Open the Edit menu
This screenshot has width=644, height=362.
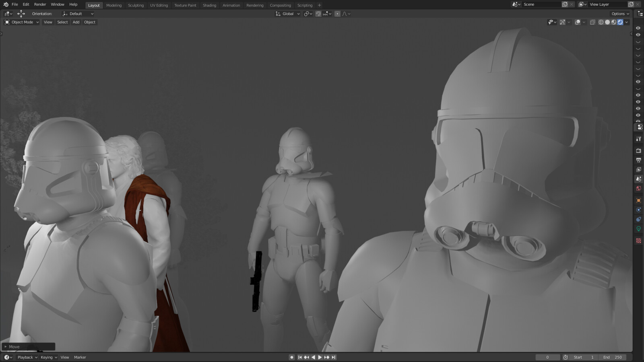26,4
